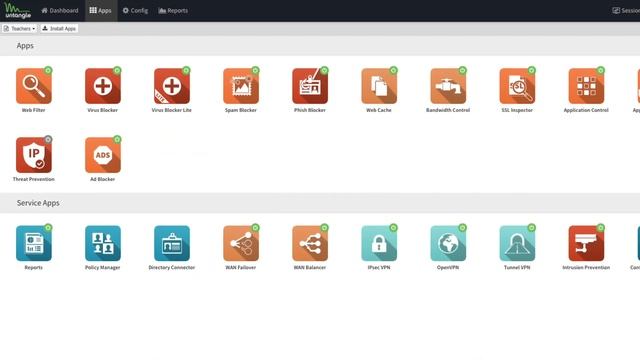The width and height of the screenshot is (640, 360).
Task: Click the Tunnel VPN label text
Action: (x=517, y=268)
